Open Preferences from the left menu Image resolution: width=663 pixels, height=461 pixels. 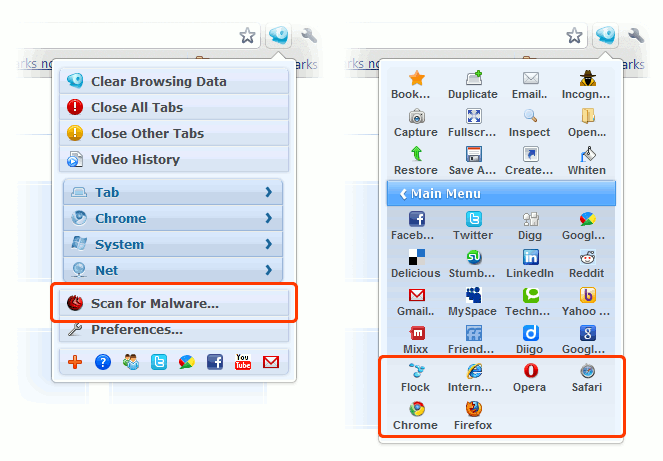click(174, 329)
